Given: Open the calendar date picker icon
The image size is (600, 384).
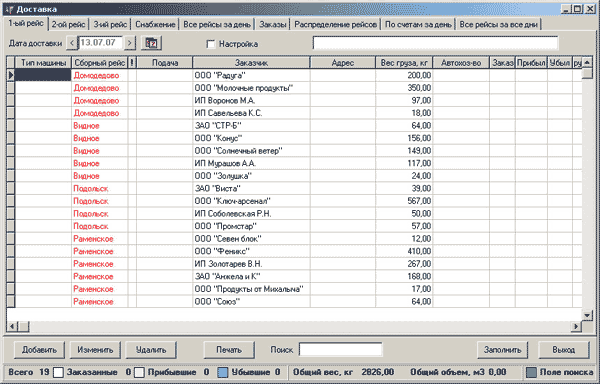Looking at the screenshot, I should tap(151, 43).
